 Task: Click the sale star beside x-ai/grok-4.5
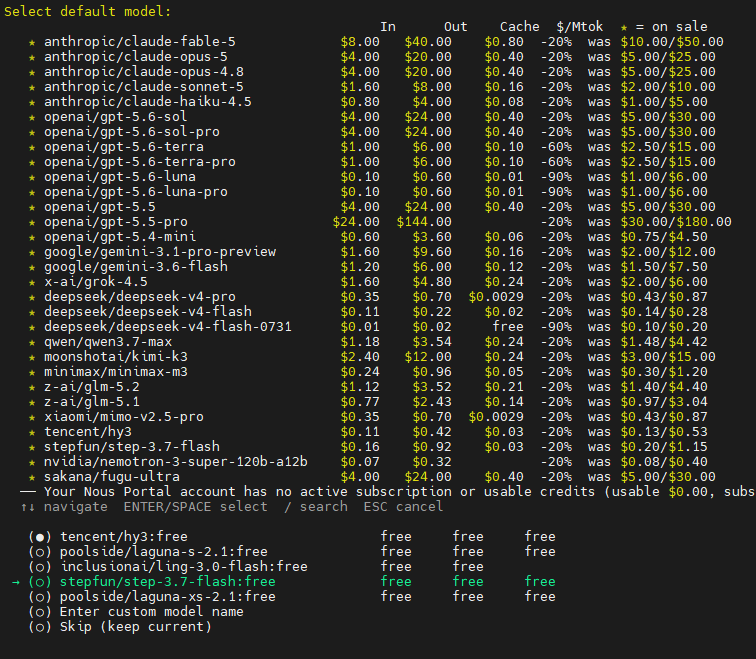click(x=32, y=282)
